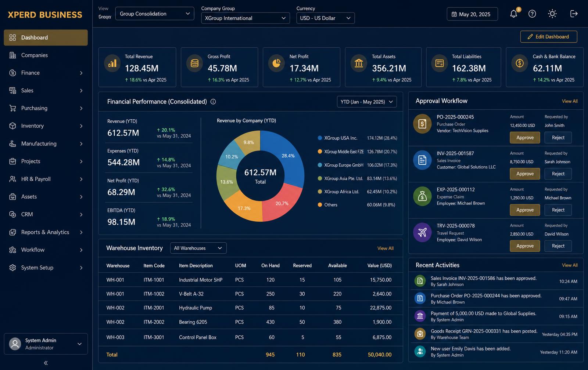Screen dimensions: 588x370
Task: Click the calendar icon in date field
Action: tap(454, 14)
